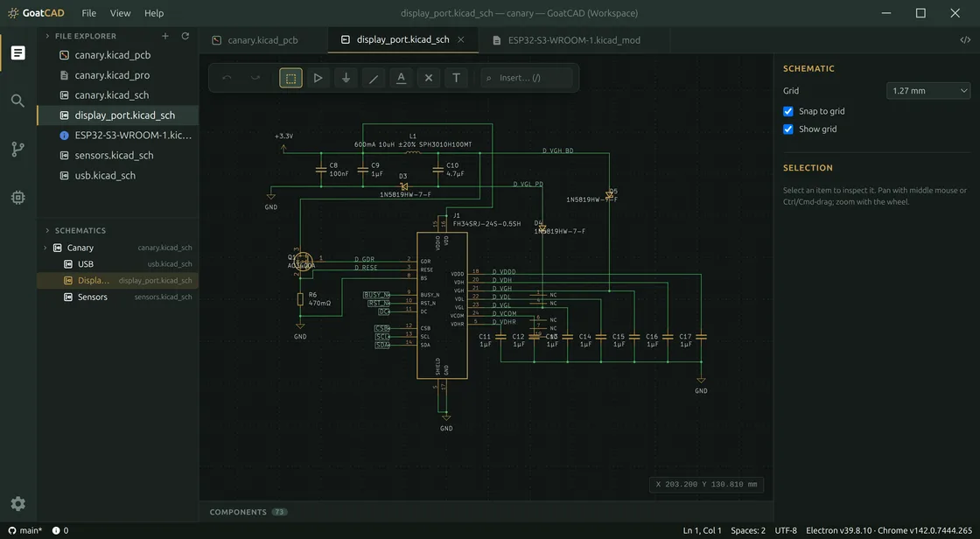
Task: Select the draw wire line tool
Action: 373,78
